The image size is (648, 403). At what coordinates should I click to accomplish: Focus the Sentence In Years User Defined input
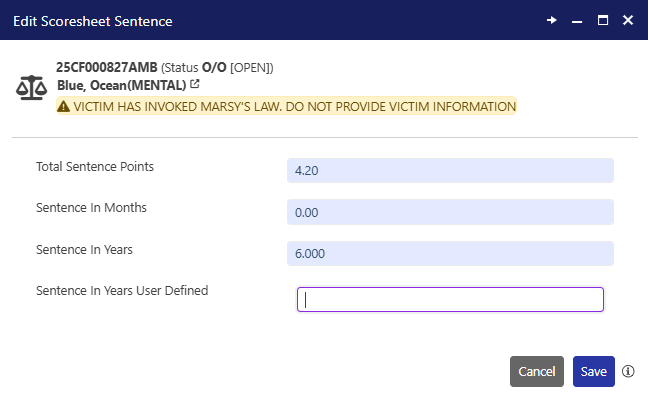click(450, 299)
